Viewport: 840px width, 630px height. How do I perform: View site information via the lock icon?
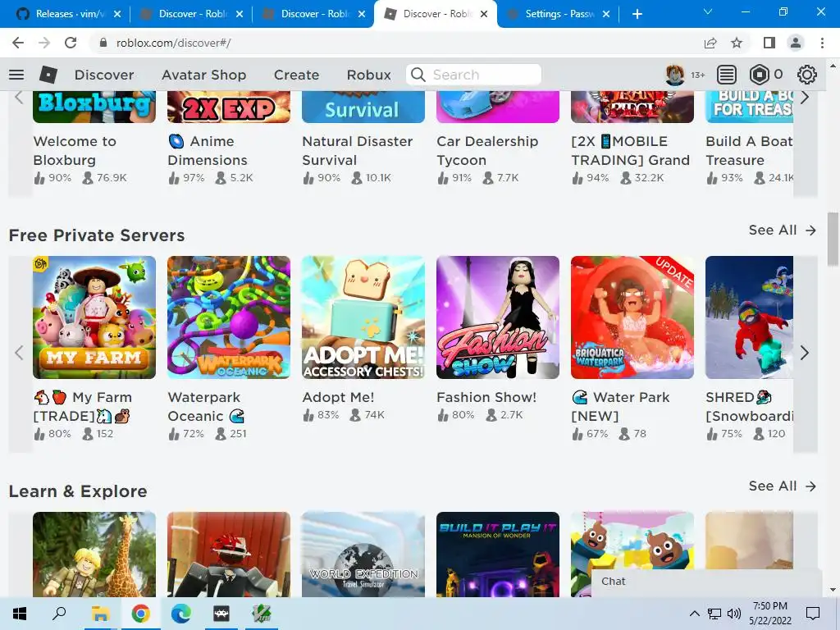click(103, 43)
